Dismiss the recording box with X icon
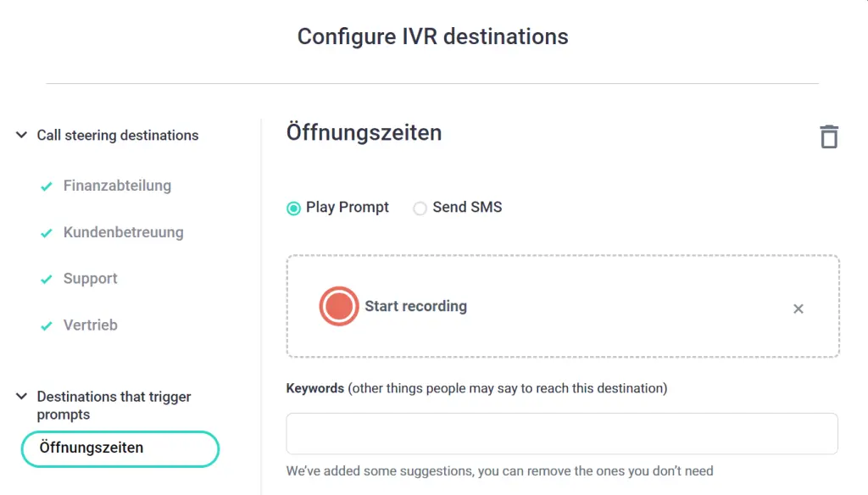The height and width of the screenshot is (495, 868). [x=798, y=309]
